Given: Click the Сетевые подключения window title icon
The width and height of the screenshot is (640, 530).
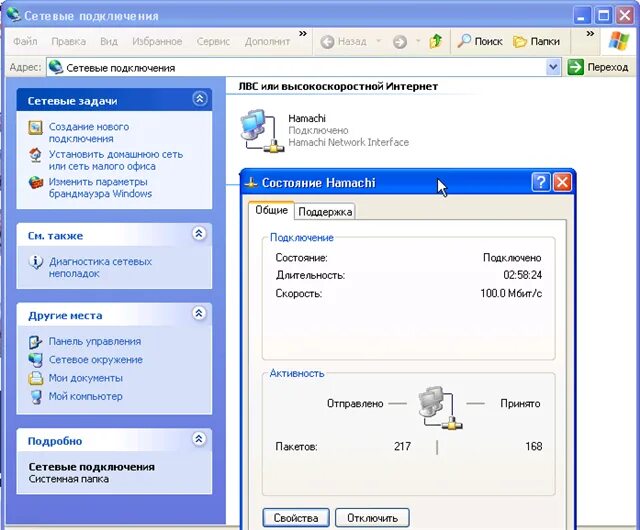Looking at the screenshot, I should point(13,15).
